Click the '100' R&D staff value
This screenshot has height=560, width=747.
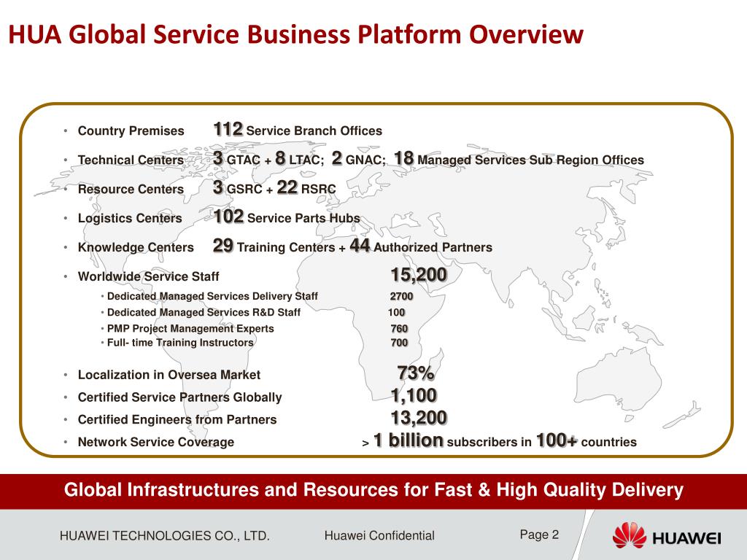[x=396, y=312]
